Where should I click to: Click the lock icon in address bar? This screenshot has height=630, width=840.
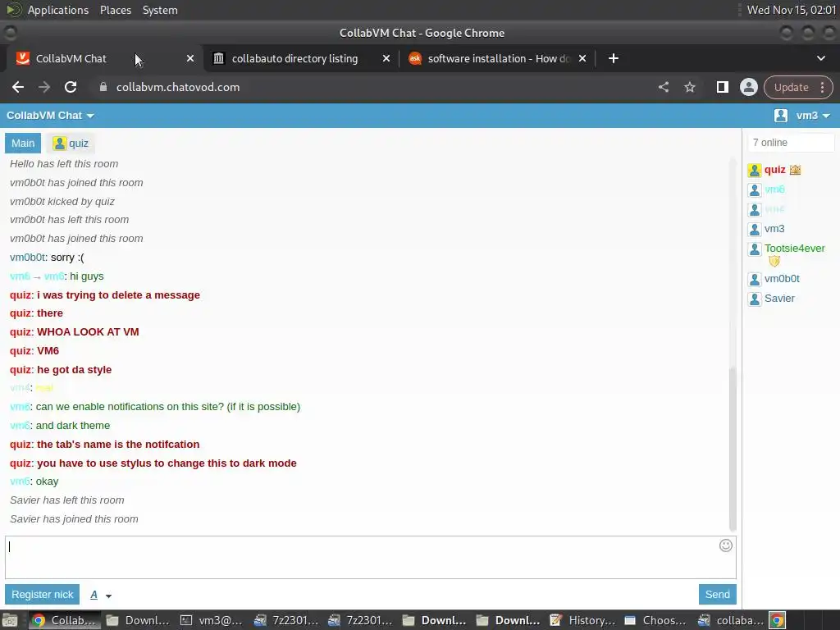103,87
